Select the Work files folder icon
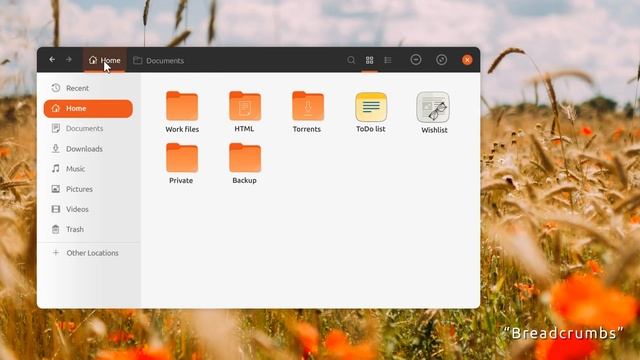Image resolution: width=640 pixels, height=360 pixels. pyautogui.click(x=182, y=106)
